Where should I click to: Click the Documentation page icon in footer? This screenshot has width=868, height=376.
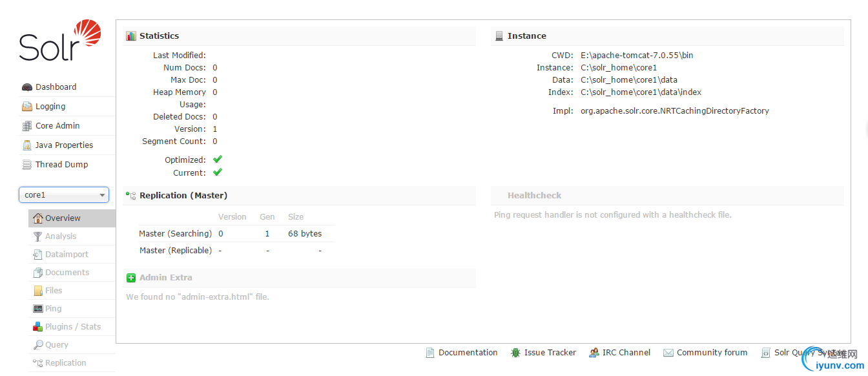pyautogui.click(x=430, y=353)
